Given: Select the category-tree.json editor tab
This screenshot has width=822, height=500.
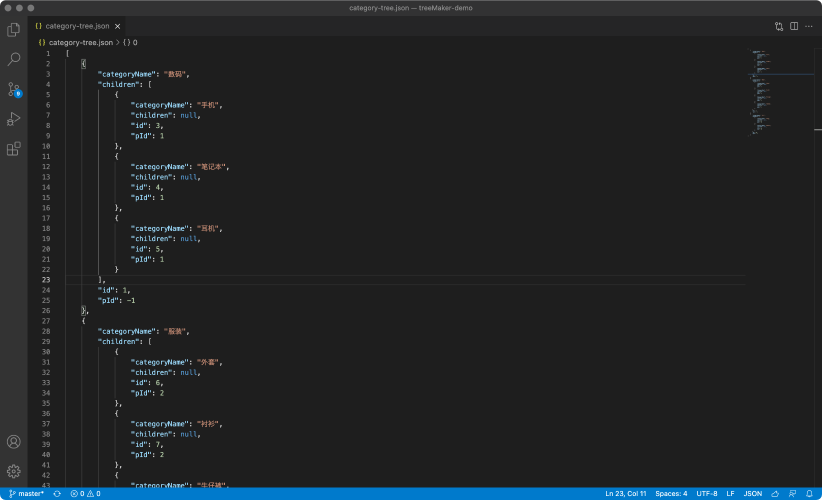Looking at the screenshot, I should click(76, 26).
